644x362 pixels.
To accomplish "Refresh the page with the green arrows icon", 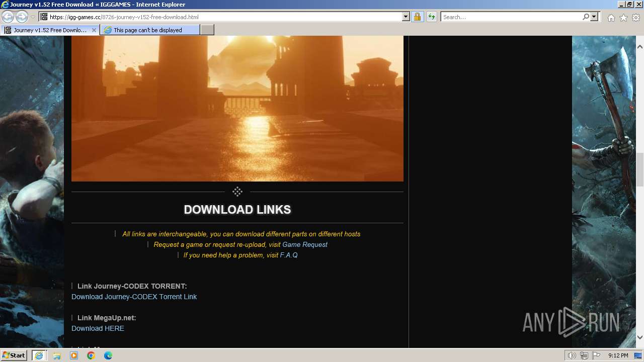I will [431, 17].
